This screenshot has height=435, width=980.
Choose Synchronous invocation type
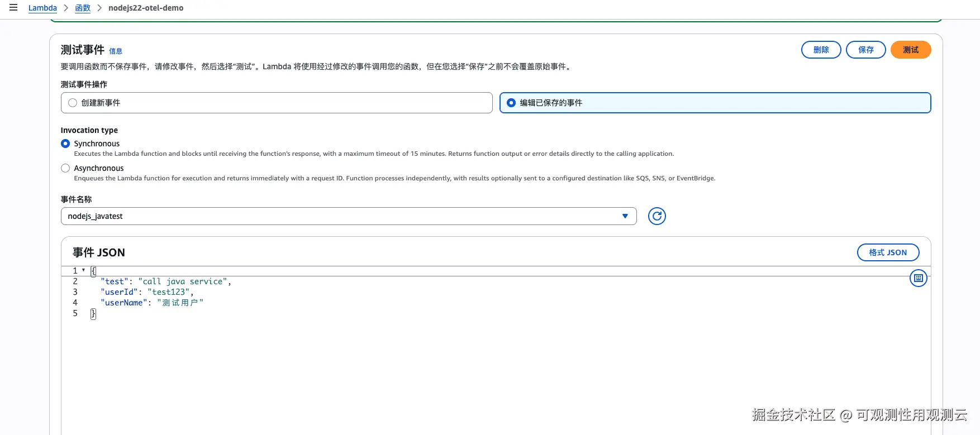[65, 144]
